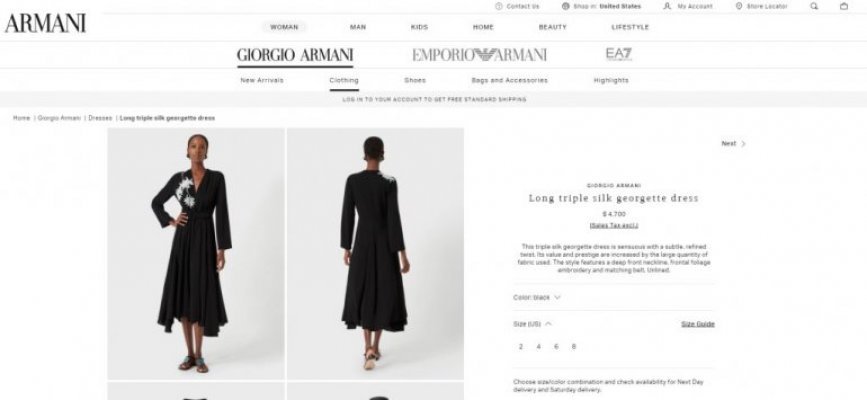The height and width of the screenshot is (400, 867).
Task: Select size 2
Action: (521, 347)
